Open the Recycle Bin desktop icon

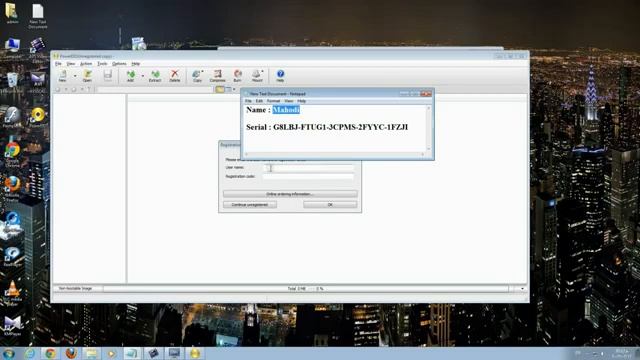coord(12,83)
